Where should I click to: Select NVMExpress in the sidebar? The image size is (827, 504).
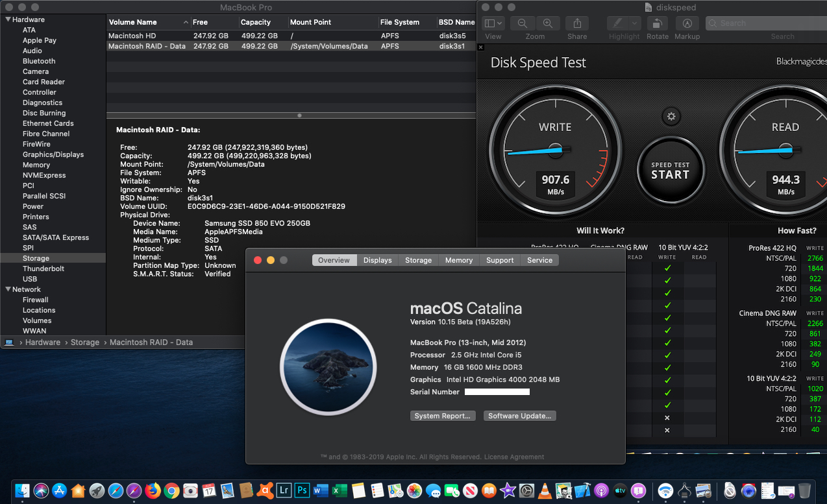[44, 175]
